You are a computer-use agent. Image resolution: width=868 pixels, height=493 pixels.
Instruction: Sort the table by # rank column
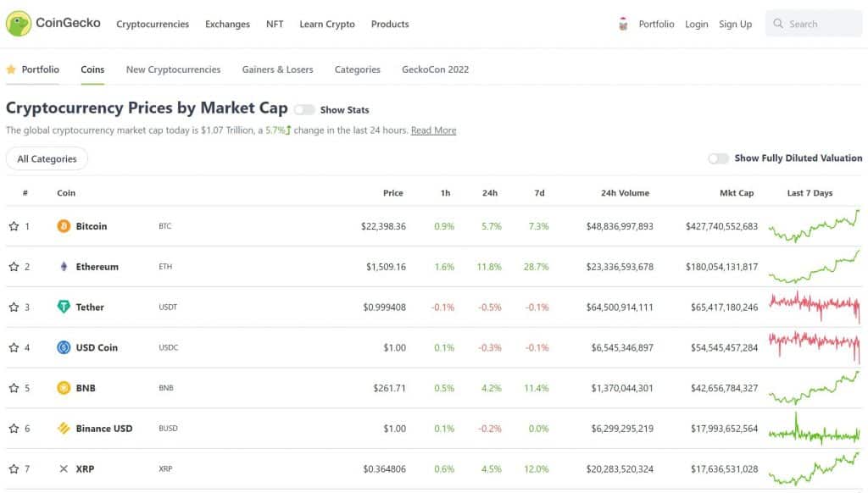25,192
